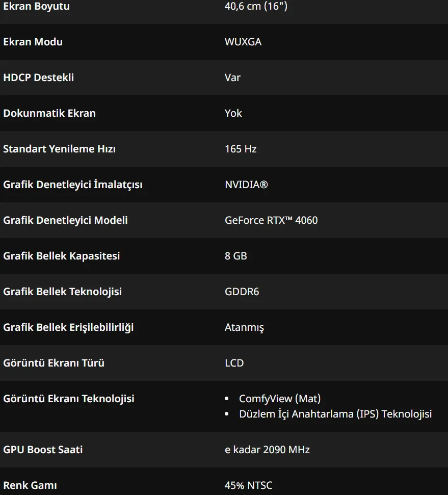Click the "Grafik Bellek Kapasitesi" label

click(x=62, y=256)
